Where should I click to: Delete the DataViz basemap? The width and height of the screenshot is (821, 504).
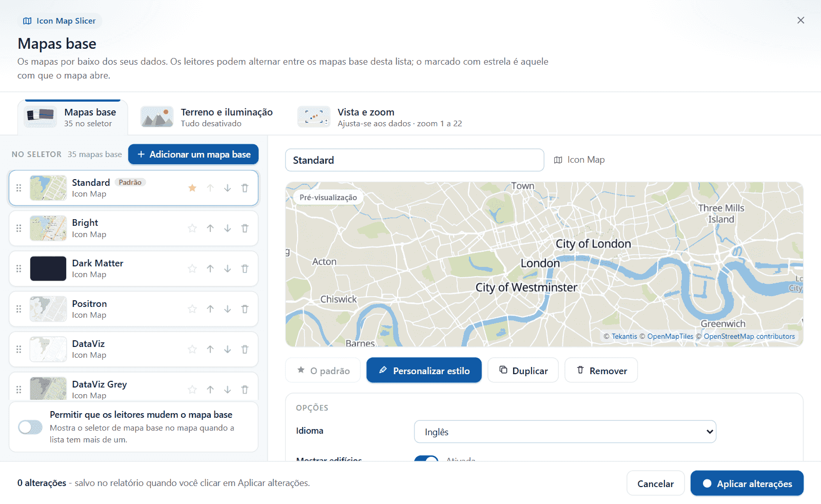(x=245, y=350)
